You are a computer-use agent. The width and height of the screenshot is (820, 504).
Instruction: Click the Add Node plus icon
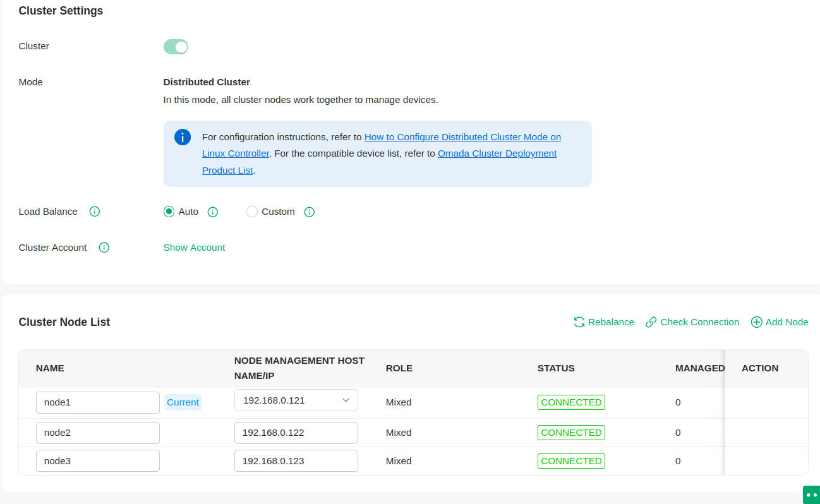point(756,322)
